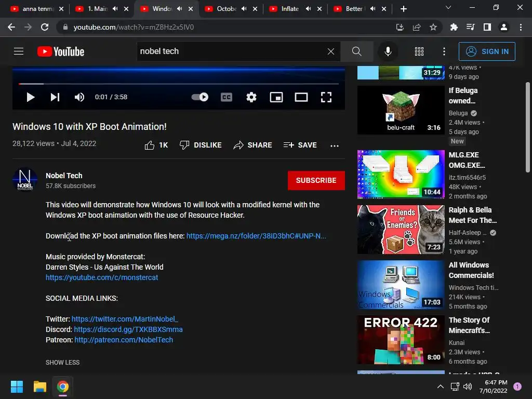Open Chrome three-dot menu
The image size is (532, 399).
click(x=521, y=27)
